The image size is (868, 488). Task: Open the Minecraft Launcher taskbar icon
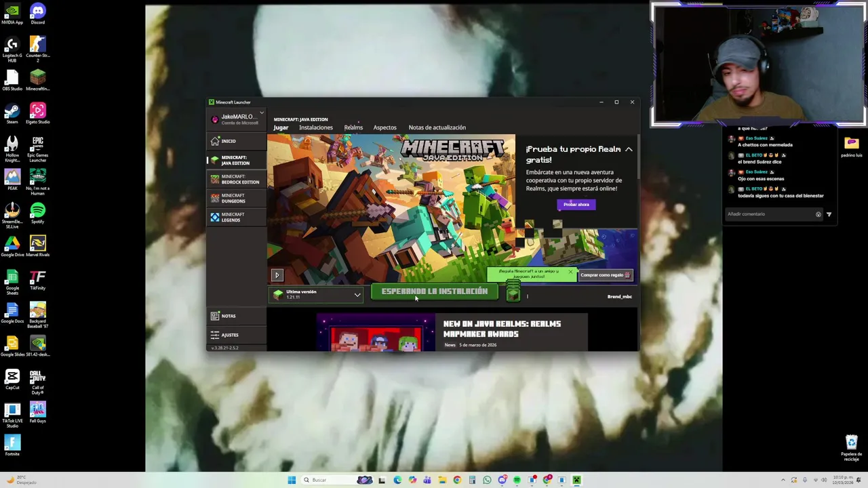point(576,480)
